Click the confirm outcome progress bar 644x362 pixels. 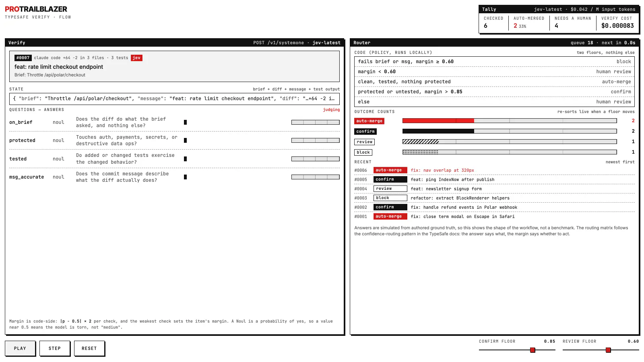click(x=510, y=131)
